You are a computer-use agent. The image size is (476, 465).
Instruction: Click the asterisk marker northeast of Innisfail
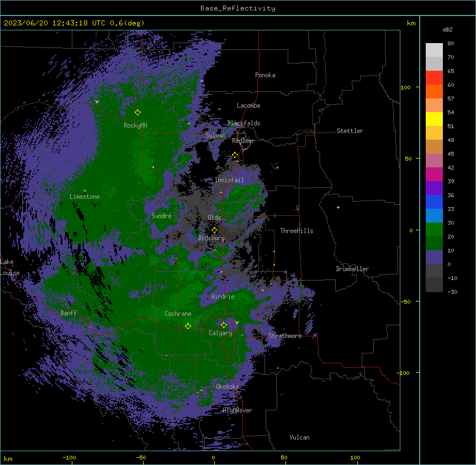click(277, 167)
